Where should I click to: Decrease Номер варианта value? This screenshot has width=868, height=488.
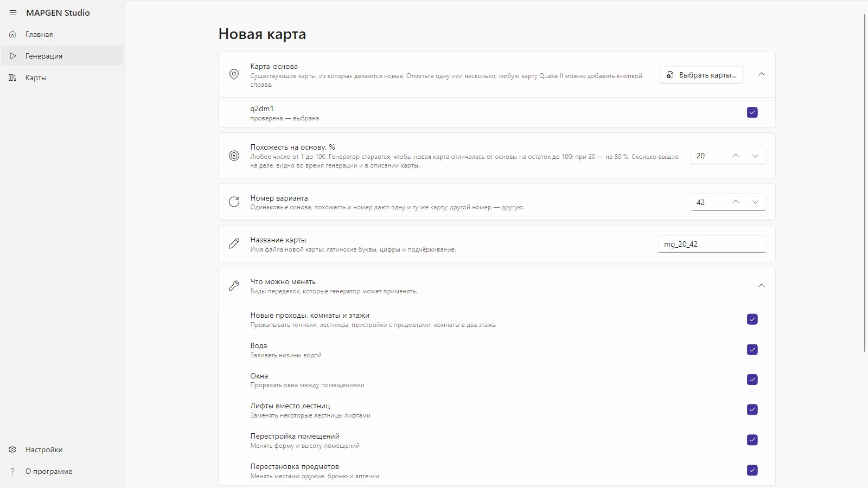pyautogui.click(x=755, y=202)
